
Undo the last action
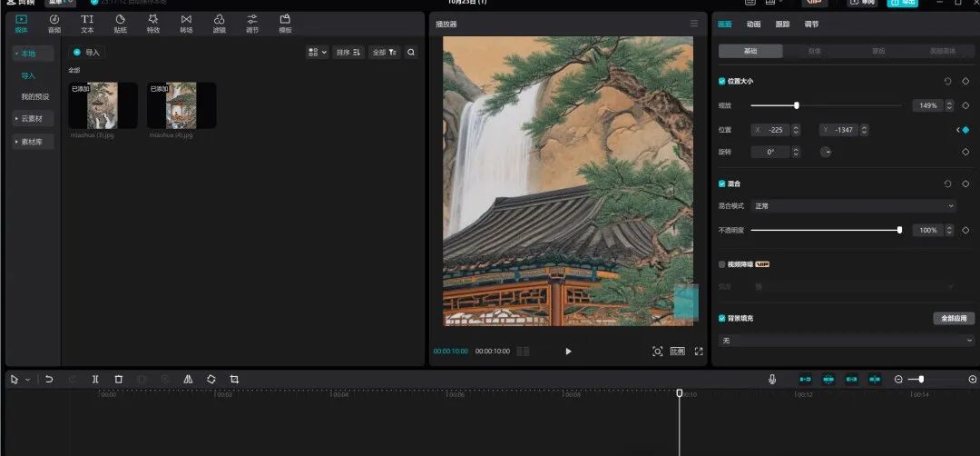[49, 380]
